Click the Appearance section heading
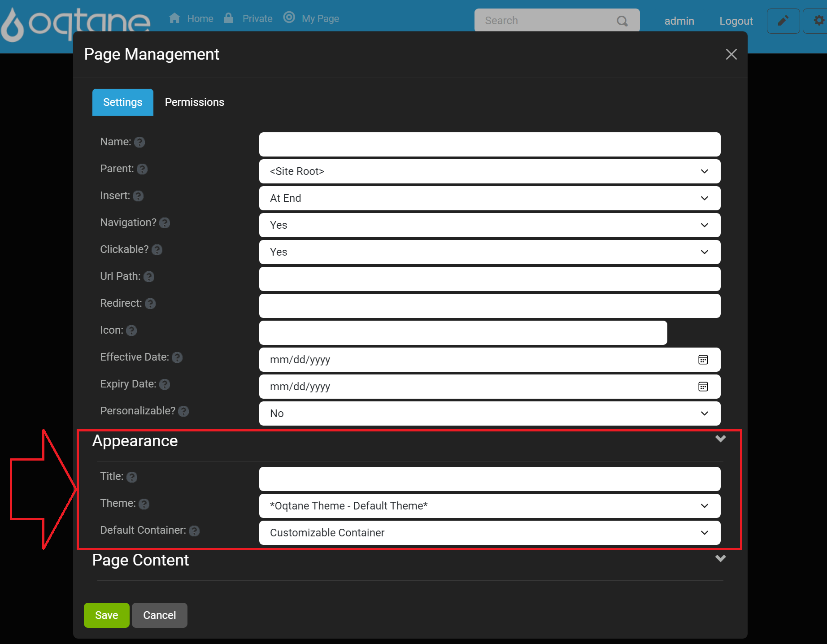Image resolution: width=827 pixels, height=644 pixels. tap(135, 441)
